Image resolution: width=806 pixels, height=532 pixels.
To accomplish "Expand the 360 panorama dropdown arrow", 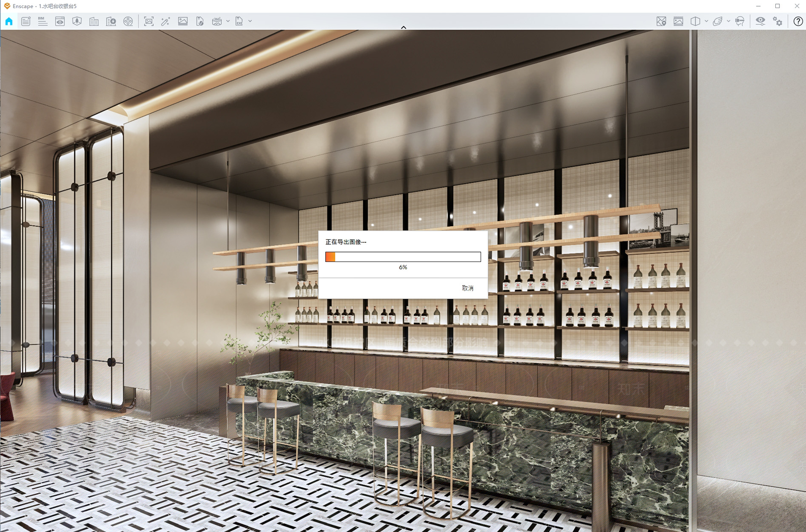I will coord(228,21).
